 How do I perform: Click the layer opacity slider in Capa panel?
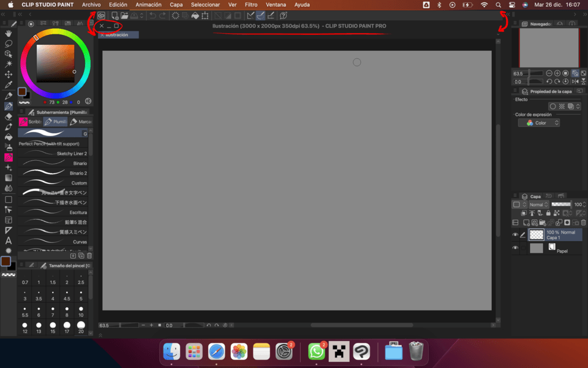[x=561, y=204]
